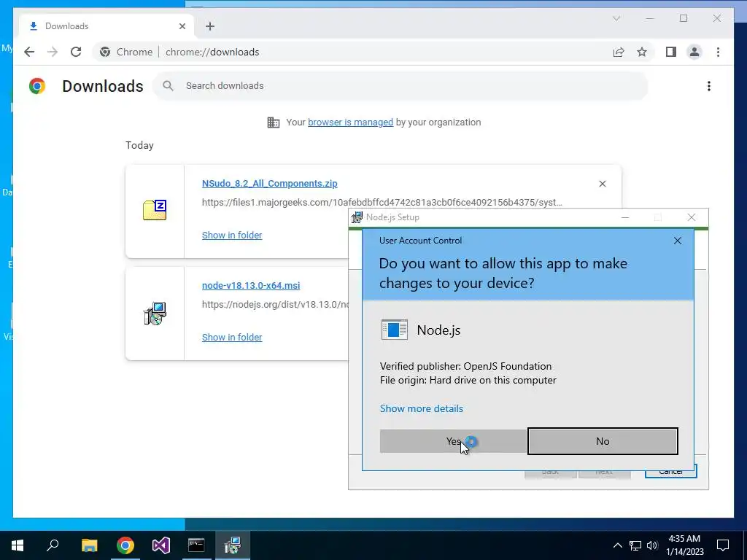Screen dimensions: 747x560
Task: Show NSudo zip file in folder
Action: tap(232, 236)
